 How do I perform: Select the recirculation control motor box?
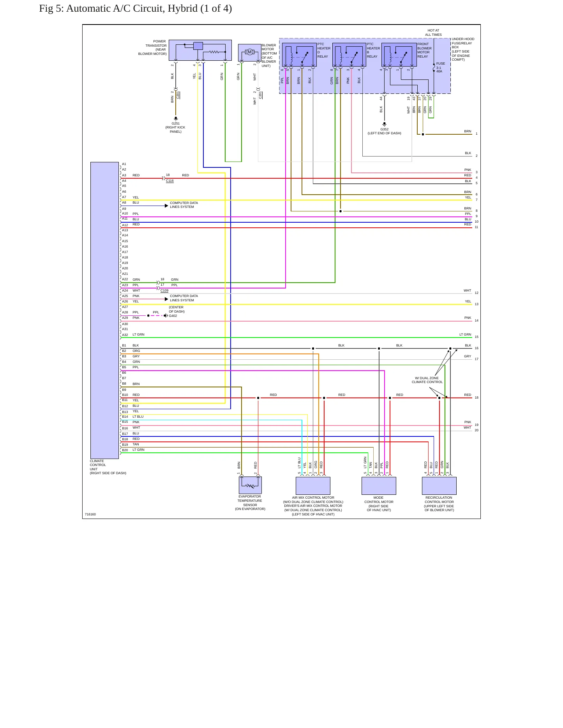click(439, 486)
